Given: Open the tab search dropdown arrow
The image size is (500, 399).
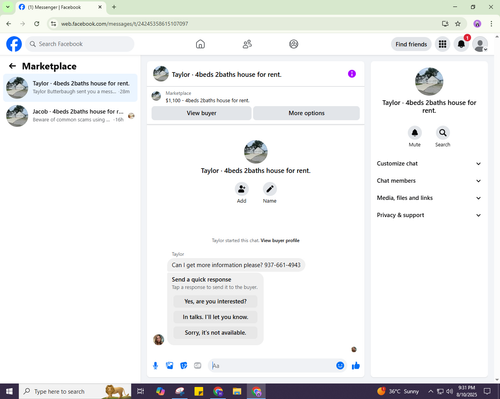Looking at the screenshot, I should (7, 7).
